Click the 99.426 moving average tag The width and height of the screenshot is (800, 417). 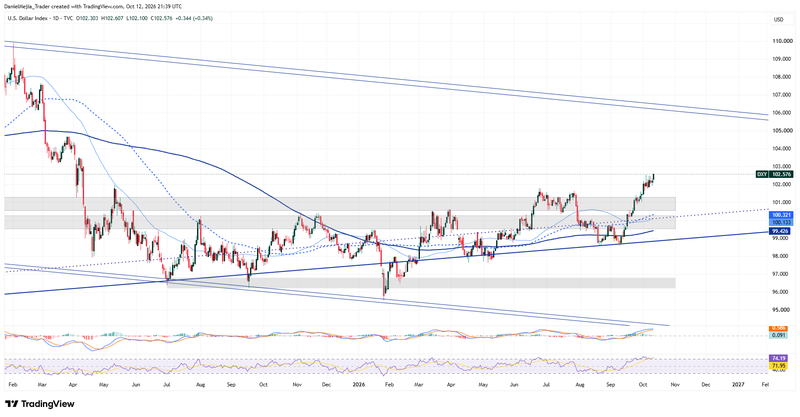pyautogui.click(x=781, y=231)
